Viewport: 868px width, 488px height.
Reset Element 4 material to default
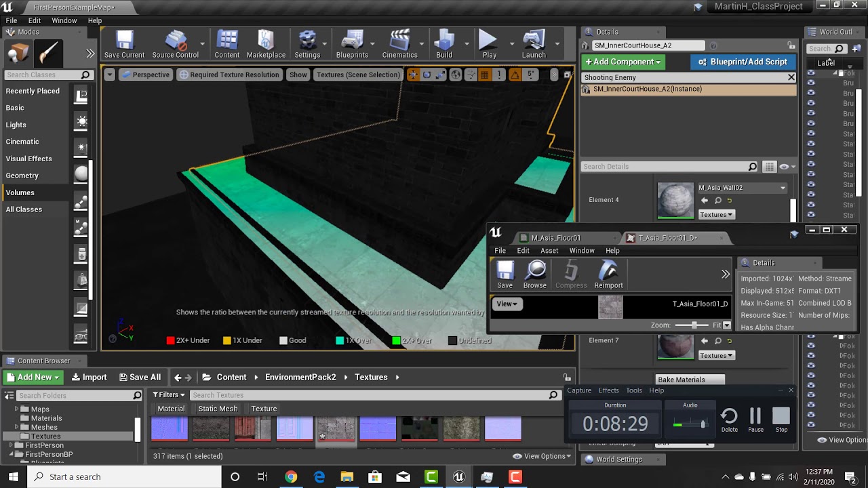[730, 201]
